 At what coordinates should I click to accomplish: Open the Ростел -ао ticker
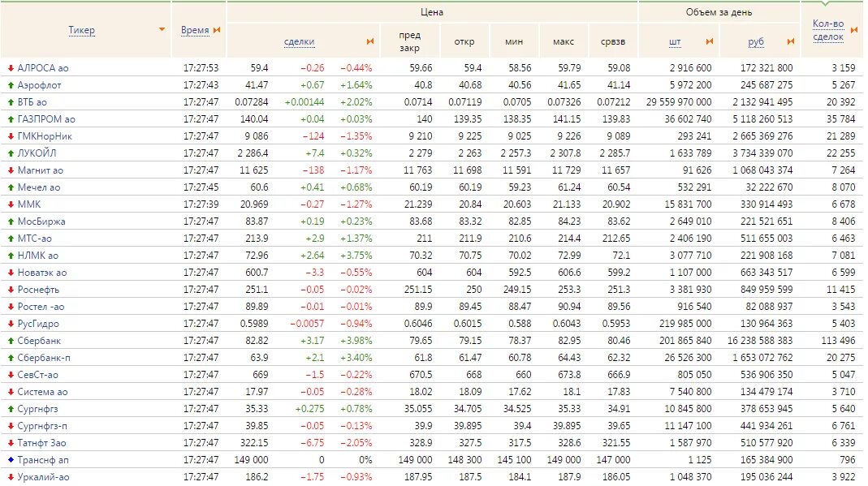click(x=41, y=307)
